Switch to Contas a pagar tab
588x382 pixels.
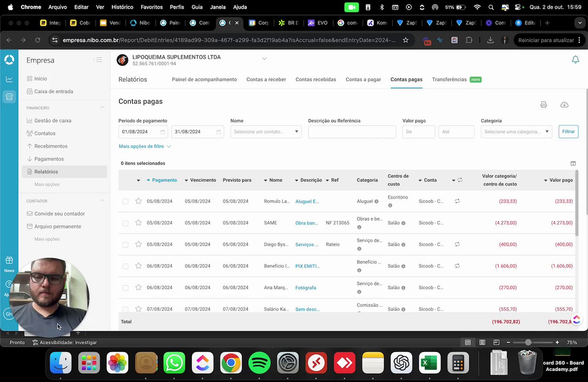click(x=363, y=79)
